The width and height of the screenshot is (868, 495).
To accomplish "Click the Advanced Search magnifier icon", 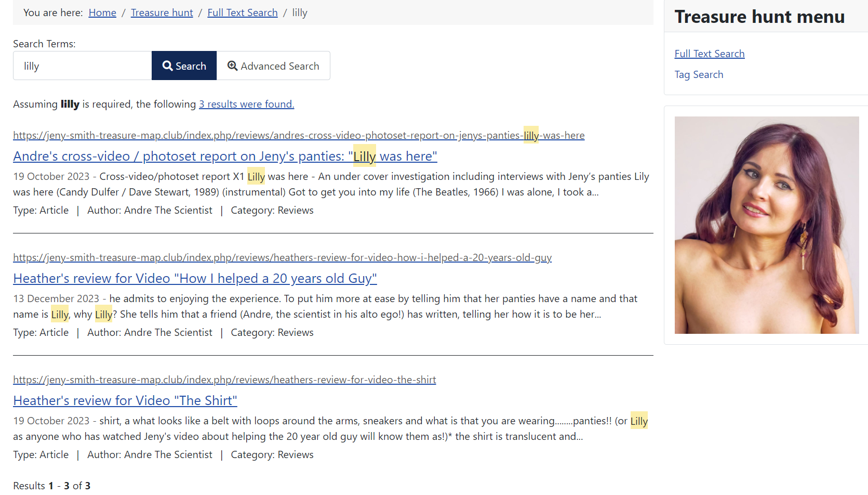I will (232, 66).
